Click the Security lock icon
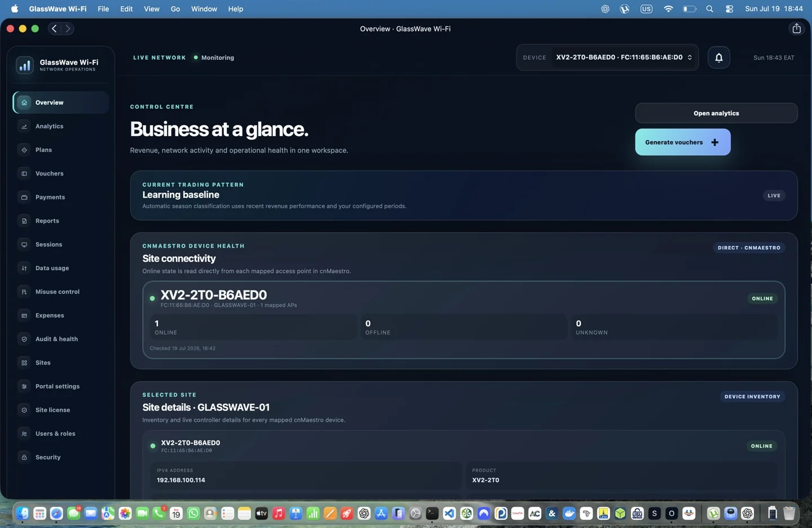 pos(24,457)
